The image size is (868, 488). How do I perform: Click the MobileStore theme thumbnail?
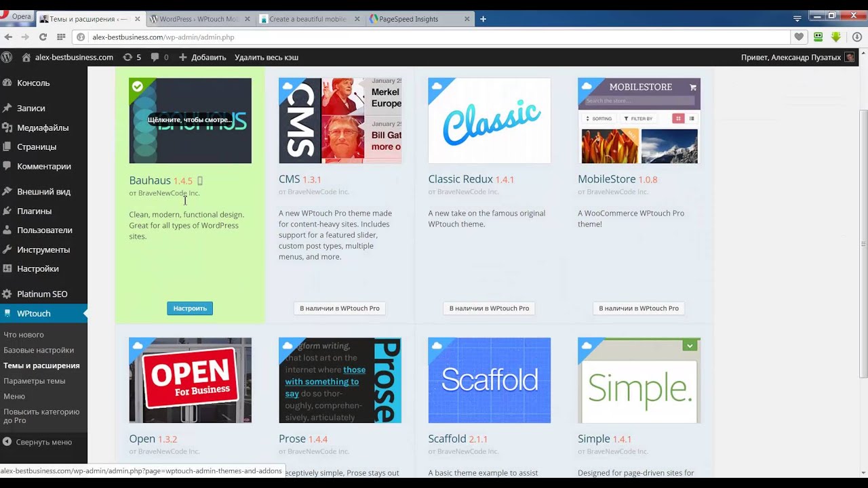[639, 121]
